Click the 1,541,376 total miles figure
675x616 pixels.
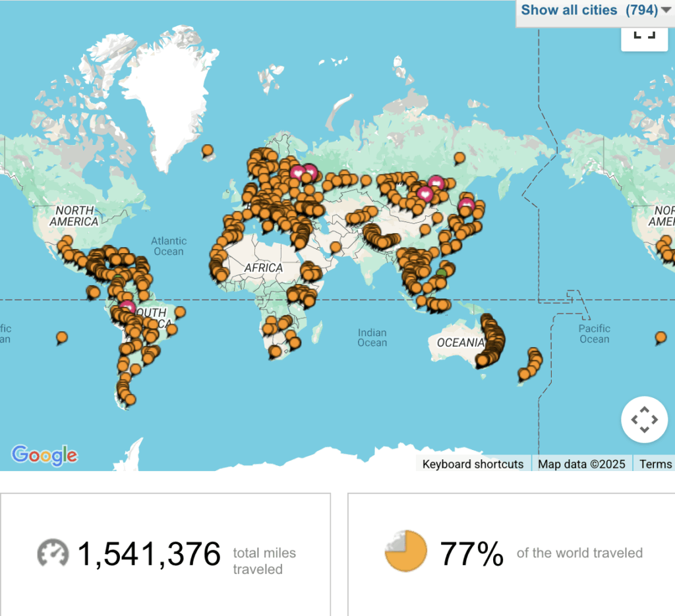point(149,554)
